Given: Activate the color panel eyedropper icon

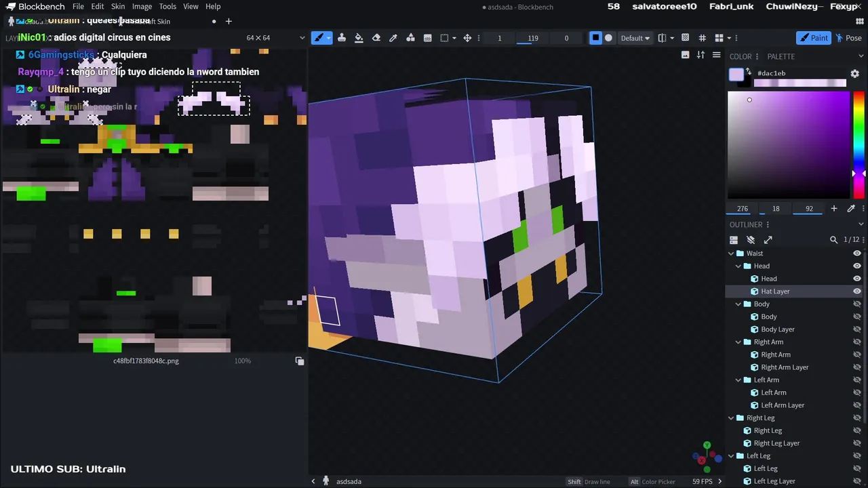Looking at the screenshot, I should pyautogui.click(x=851, y=209).
